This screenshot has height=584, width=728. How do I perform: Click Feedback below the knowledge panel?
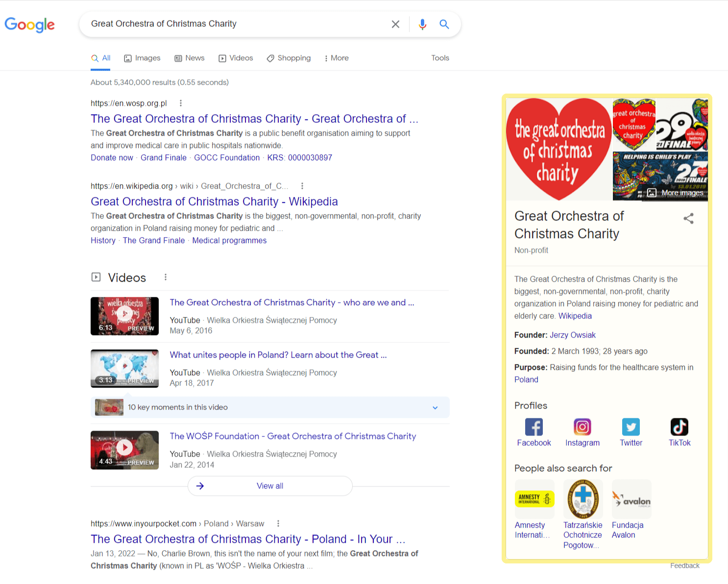685,565
